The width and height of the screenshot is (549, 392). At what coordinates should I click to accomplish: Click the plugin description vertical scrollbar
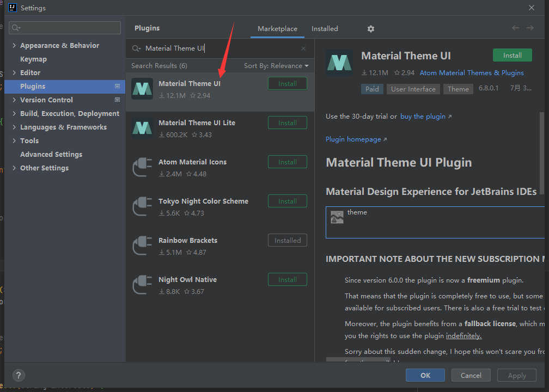click(541, 153)
